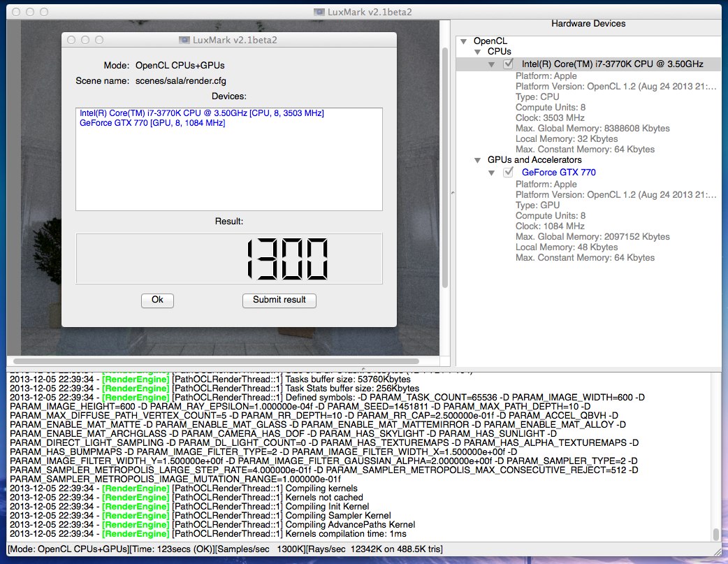Click the Submit result button
This screenshot has width=728, height=564.
click(279, 300)
